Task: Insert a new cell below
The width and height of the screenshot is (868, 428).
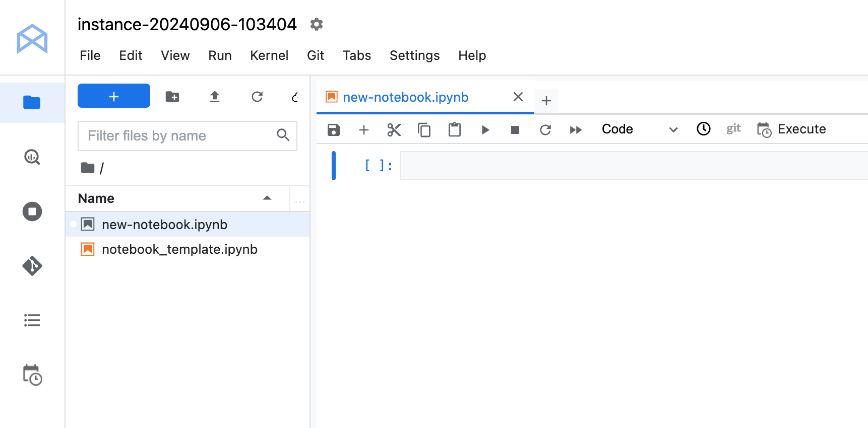Action: click(364, 130)
